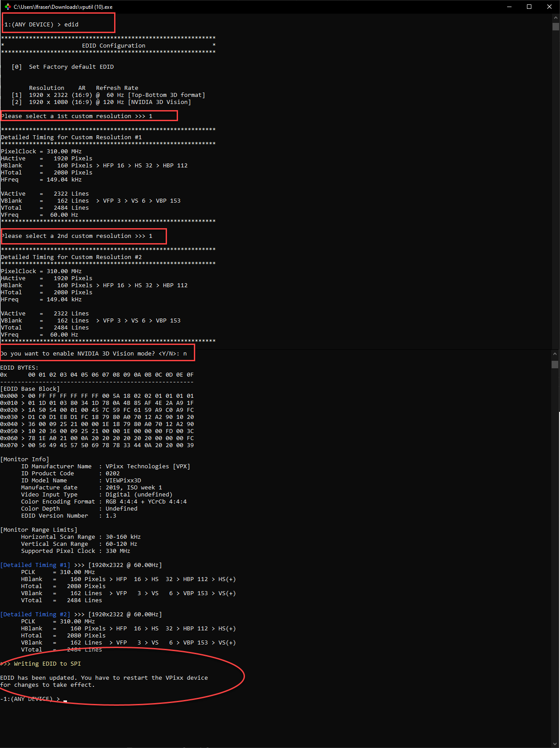The image size is (560, 748).
Task: Close the vputil console window
Action: tap(549, 7)
